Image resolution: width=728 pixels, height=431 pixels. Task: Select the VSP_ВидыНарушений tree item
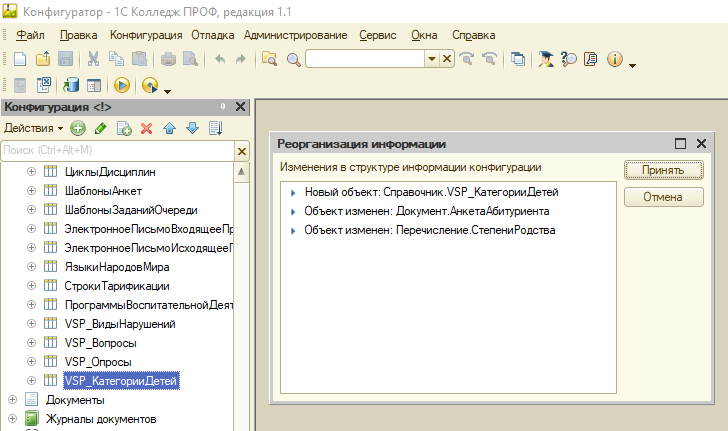pyautogui.click(x=120, y=324)
